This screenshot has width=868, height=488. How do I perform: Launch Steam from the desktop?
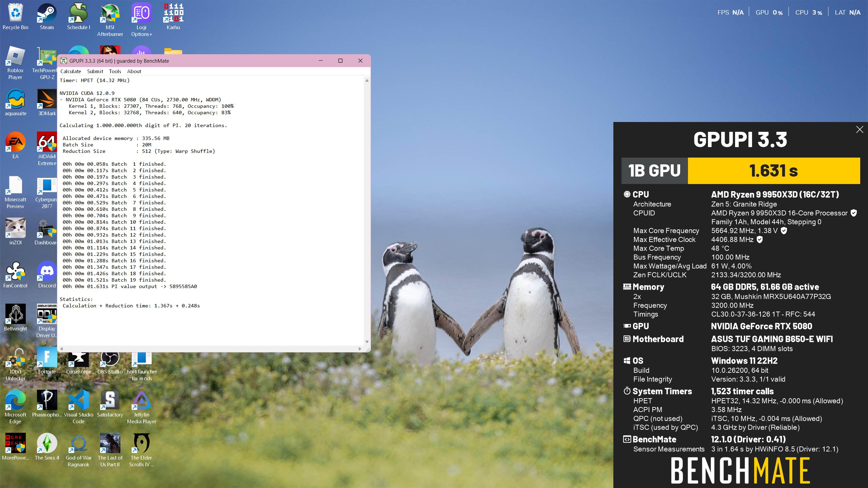pyautogui.click(x=47, y=17)
